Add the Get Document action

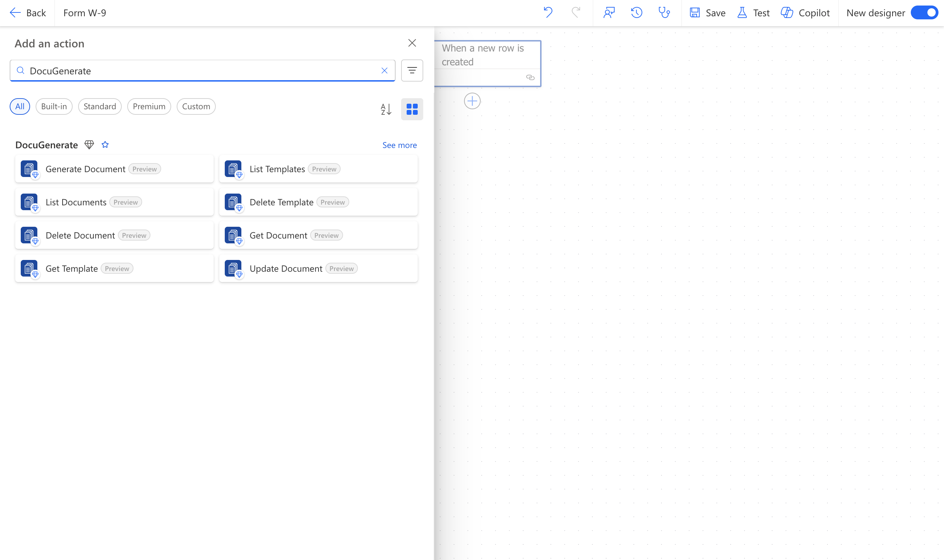coord(318,235)
